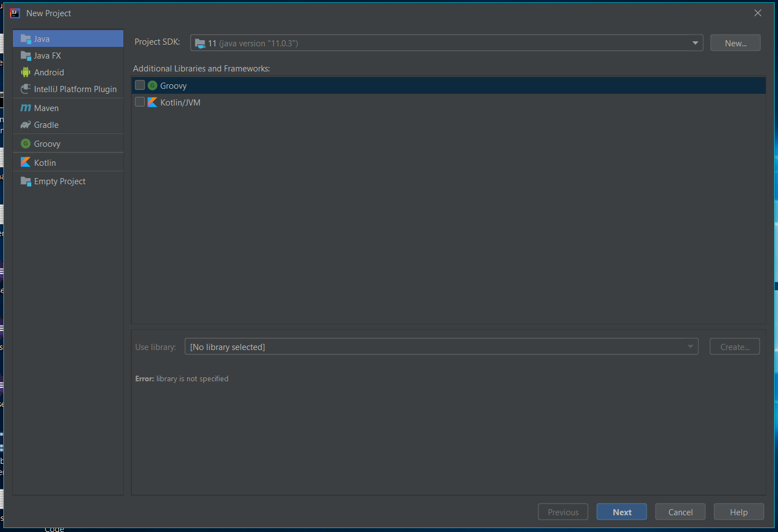Click the Previous button
The image size is (778, 532).
point(563,512)
